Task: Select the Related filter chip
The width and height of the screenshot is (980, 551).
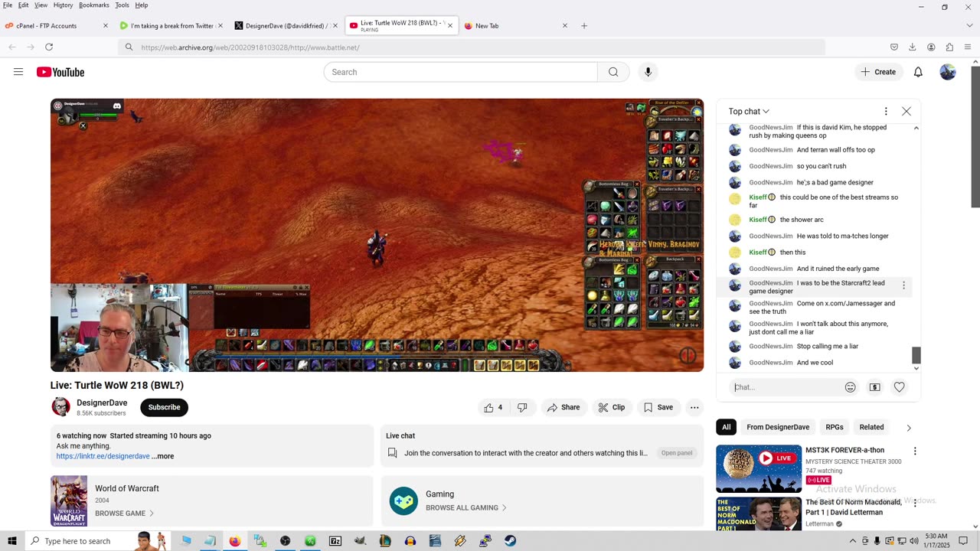Action: (x=871, y=427)
